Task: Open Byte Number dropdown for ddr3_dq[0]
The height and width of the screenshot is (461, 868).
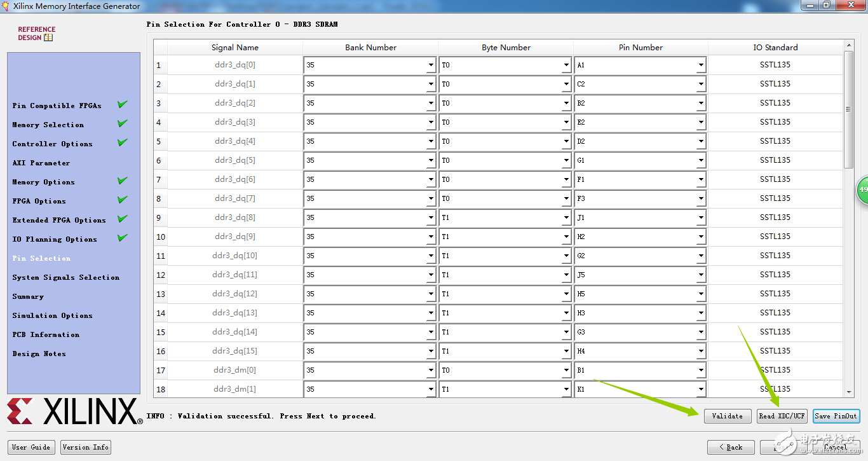Action: click(x=505, y=65)
